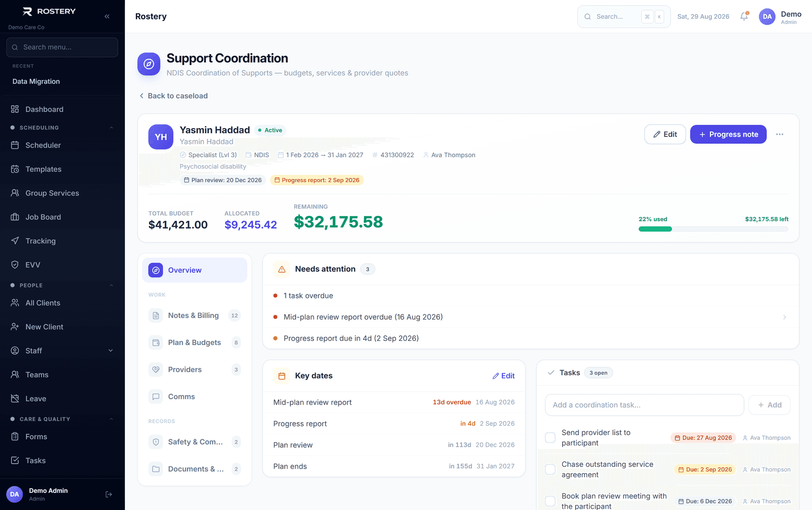Go to Scheduler in the sidebar
Viewport: 812px width, 510px height.
point(62,145)
